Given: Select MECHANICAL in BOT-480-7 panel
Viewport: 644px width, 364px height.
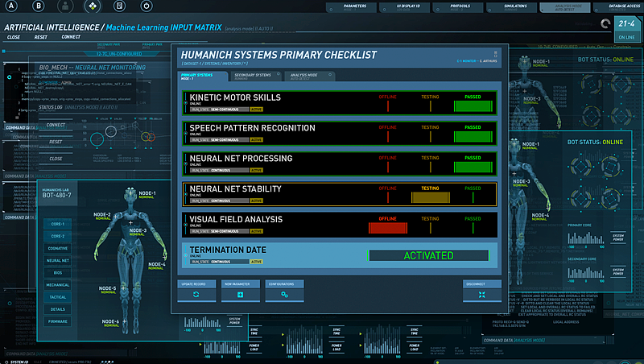Looking at the screenshot, I should [57, 285].
